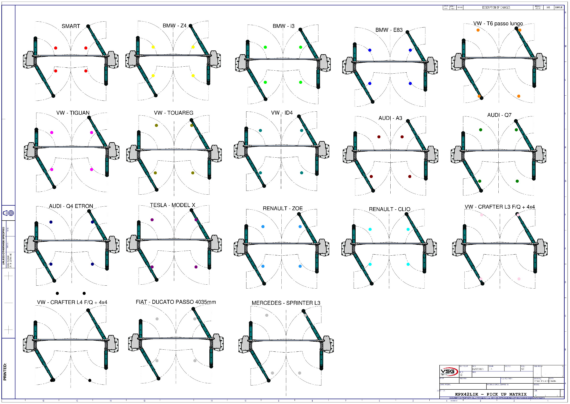Click the lift drawing under MERCEDES - SPRINTER L3
Image resolution: width=570 pixels, height=404 pixels.
tap(286, 346)
